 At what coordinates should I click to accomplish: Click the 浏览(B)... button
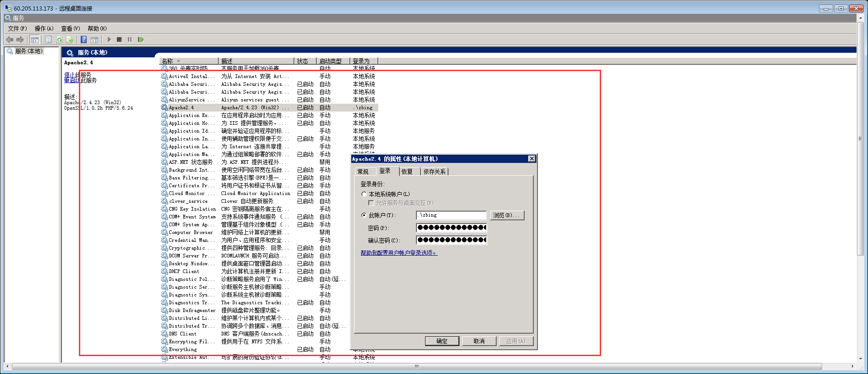(x=507, y=215)
